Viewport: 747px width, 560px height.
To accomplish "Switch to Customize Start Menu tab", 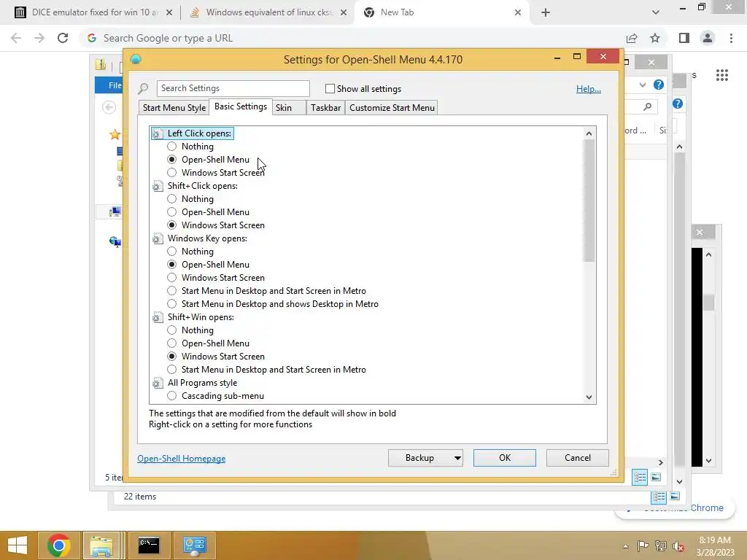I will (x=392, y=108).
